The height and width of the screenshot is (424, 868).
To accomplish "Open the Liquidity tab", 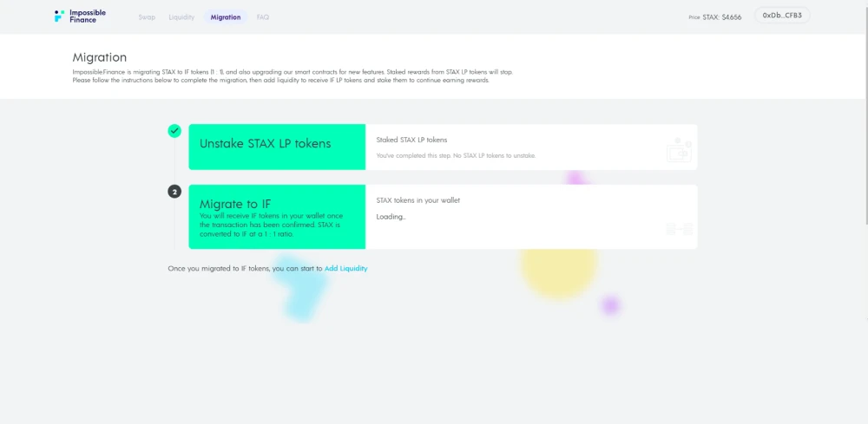I will [x=181, y=17].
